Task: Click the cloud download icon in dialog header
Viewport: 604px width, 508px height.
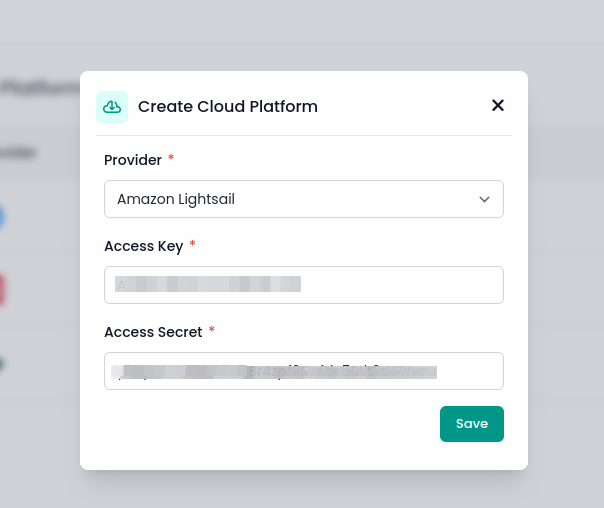Action: (112, 107)
